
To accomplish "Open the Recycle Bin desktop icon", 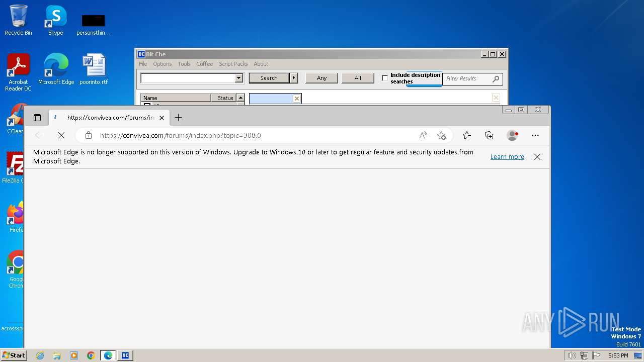I will click(x=18, y=20).
